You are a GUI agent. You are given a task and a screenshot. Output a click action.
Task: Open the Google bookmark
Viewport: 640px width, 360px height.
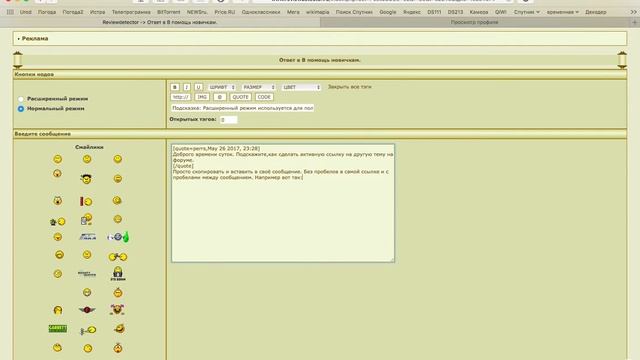click(x=388, y=12)
